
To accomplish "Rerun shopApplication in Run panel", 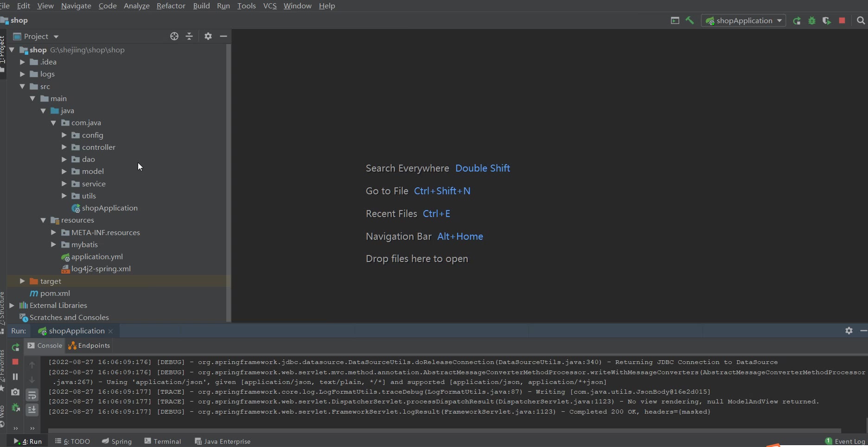I will (15, 347).
